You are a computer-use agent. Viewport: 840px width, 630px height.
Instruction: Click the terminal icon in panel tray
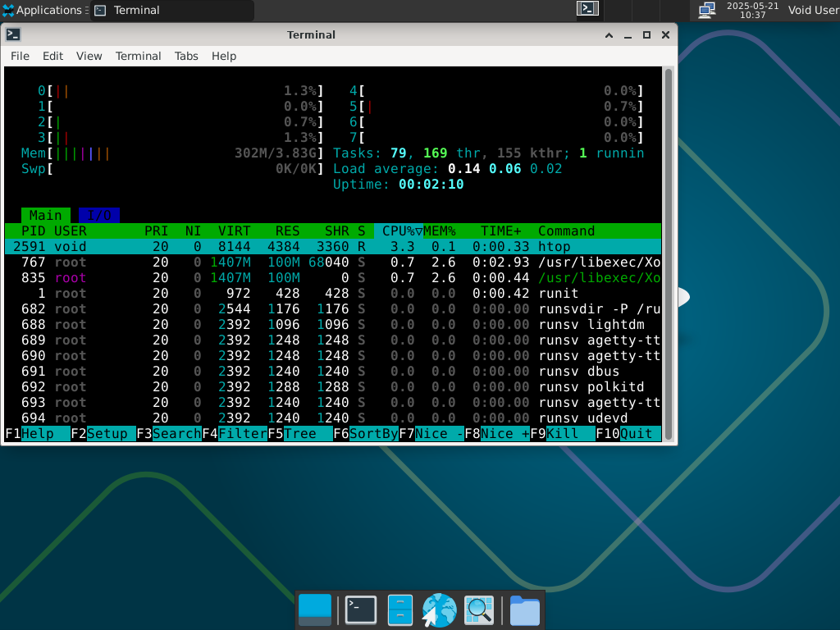point(587,8)
